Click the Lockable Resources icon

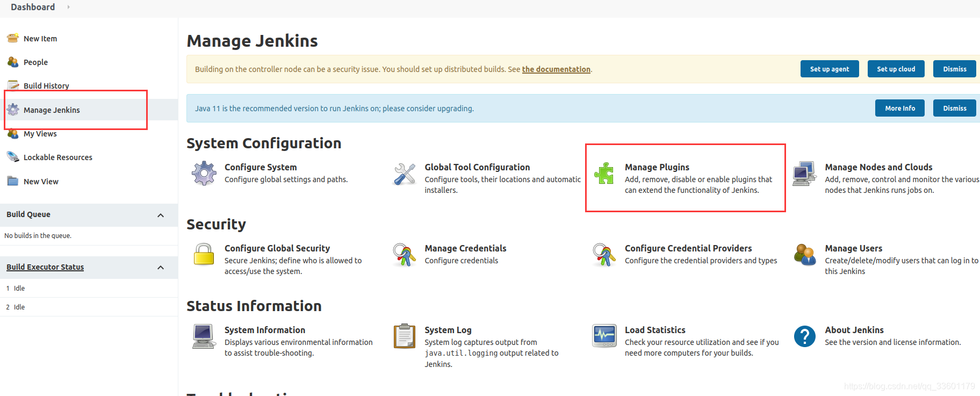[x=13, y=157]
